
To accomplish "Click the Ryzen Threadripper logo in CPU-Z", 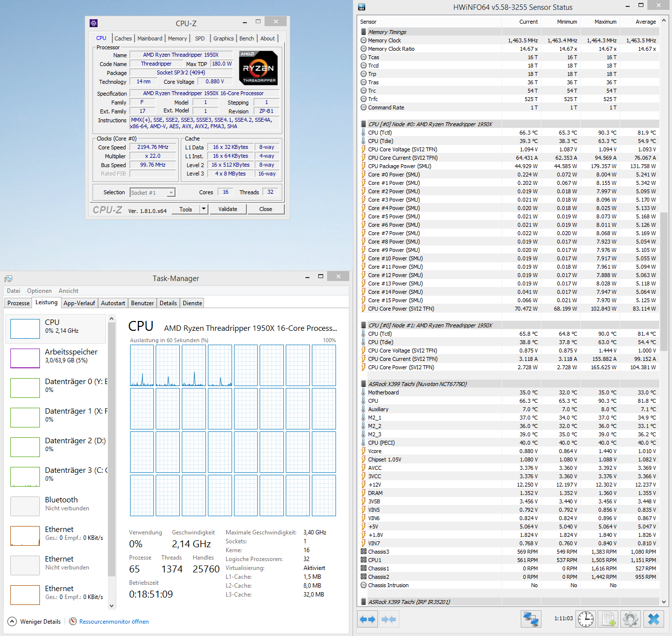I will [259, 67].
